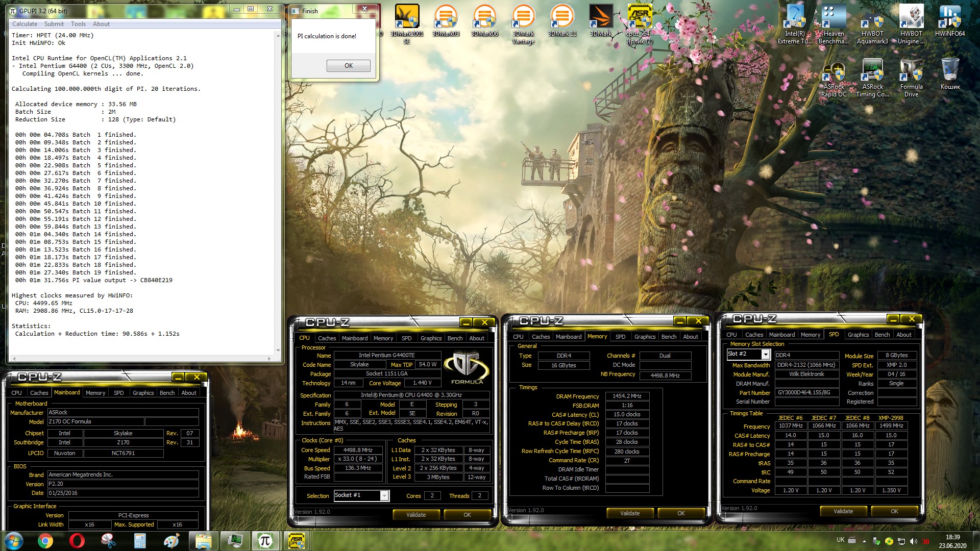Open the ASRock Rapid OC desktop icon
The image size is (980, 551).
pyautogui.click(x=834, y=78)
